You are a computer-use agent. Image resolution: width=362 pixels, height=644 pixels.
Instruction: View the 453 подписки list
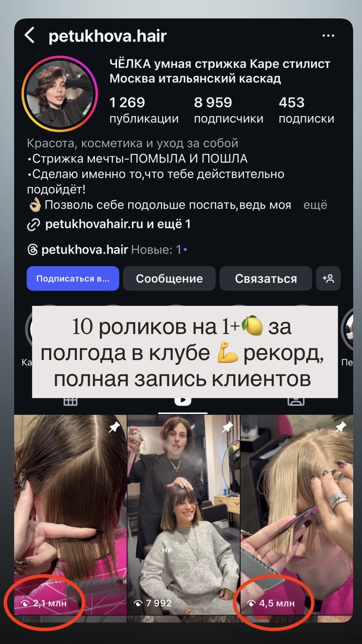(x=306, y=110)
